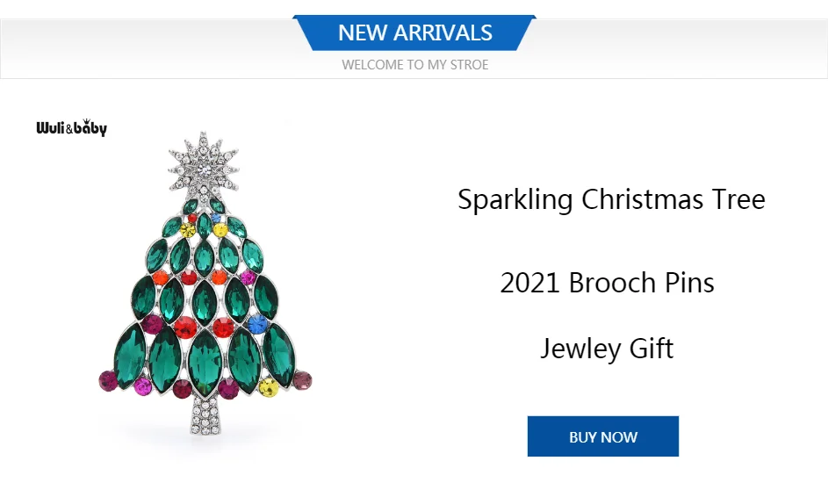Click the Sparkling Christmas Tree heading

(611, 199)
